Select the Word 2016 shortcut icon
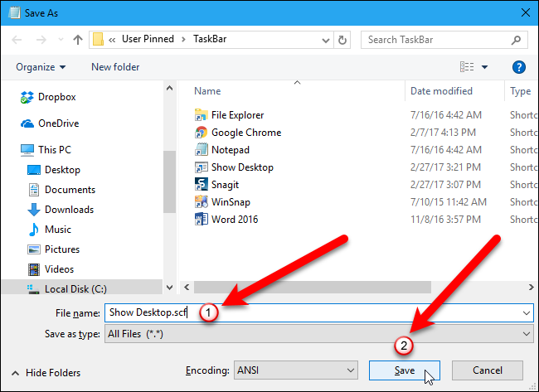The image size is (539, 392). (202, 219)
